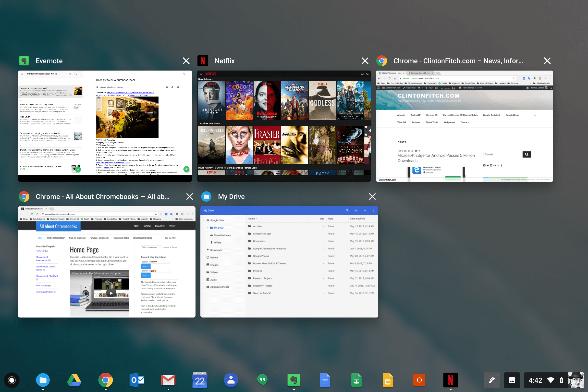Click green new note button in Evernote list
Viewport: 588px width, 392px height.
tap(78, 169)
